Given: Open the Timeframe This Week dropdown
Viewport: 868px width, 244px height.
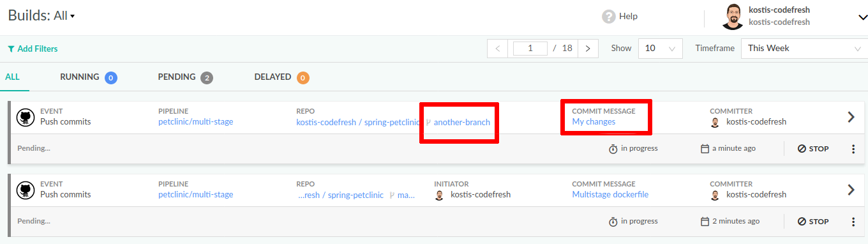Looking at the screenshot, I should 804,48.
